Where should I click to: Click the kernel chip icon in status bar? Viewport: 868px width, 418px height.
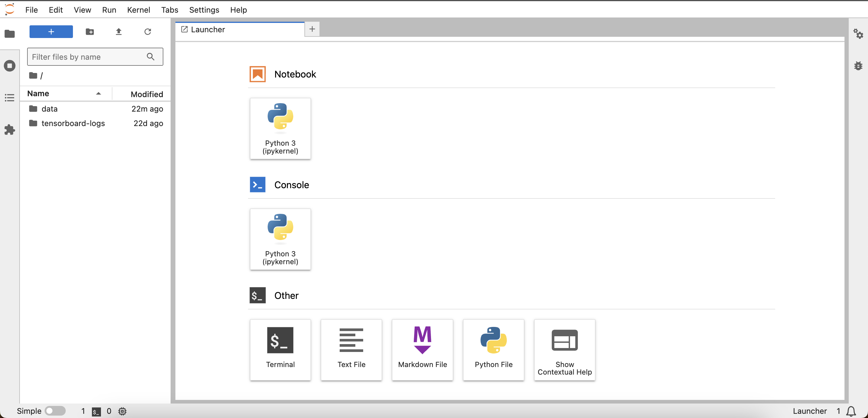point(122,411)
